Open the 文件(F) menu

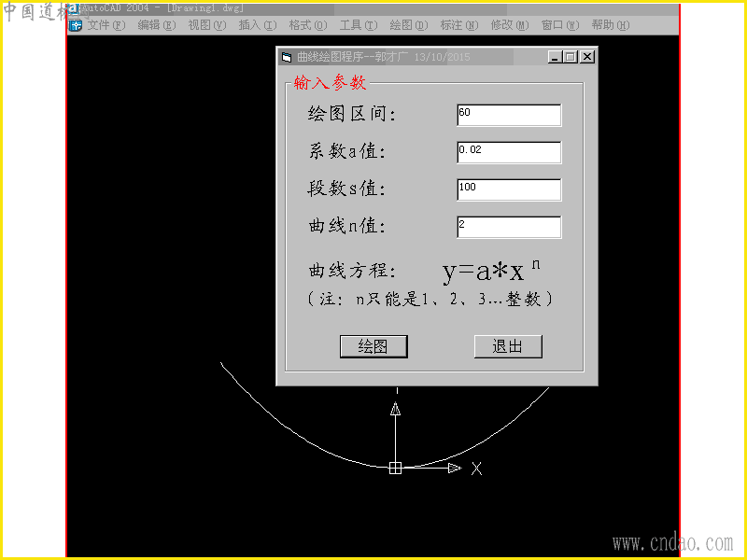tap(106, 25)
